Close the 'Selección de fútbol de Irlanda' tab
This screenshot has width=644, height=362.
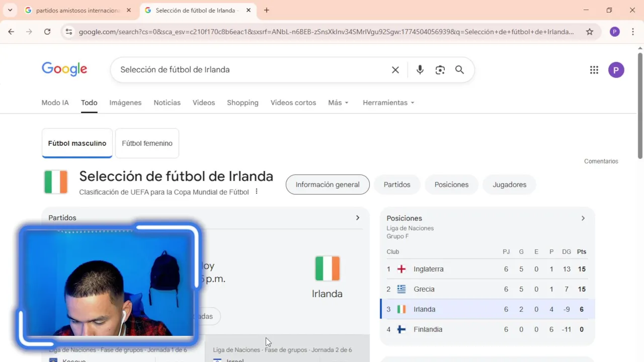pos(249,10)
